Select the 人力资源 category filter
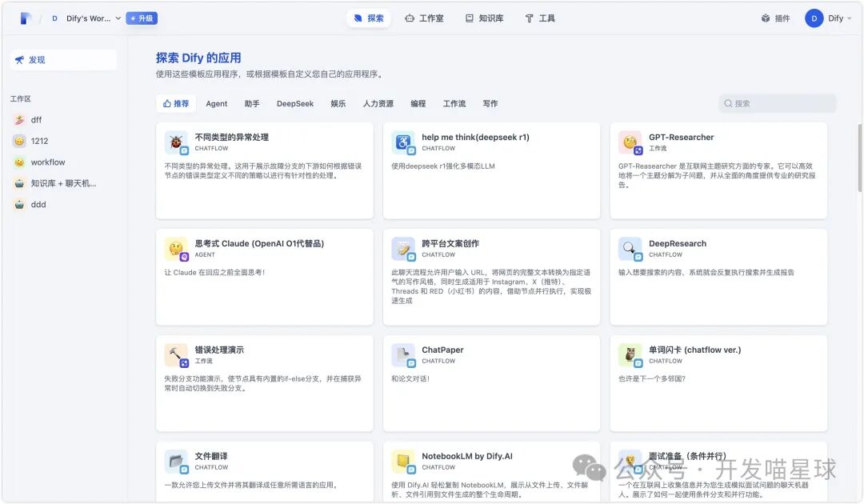The width and height of the screenshot is (864, 504). (378, 103)
